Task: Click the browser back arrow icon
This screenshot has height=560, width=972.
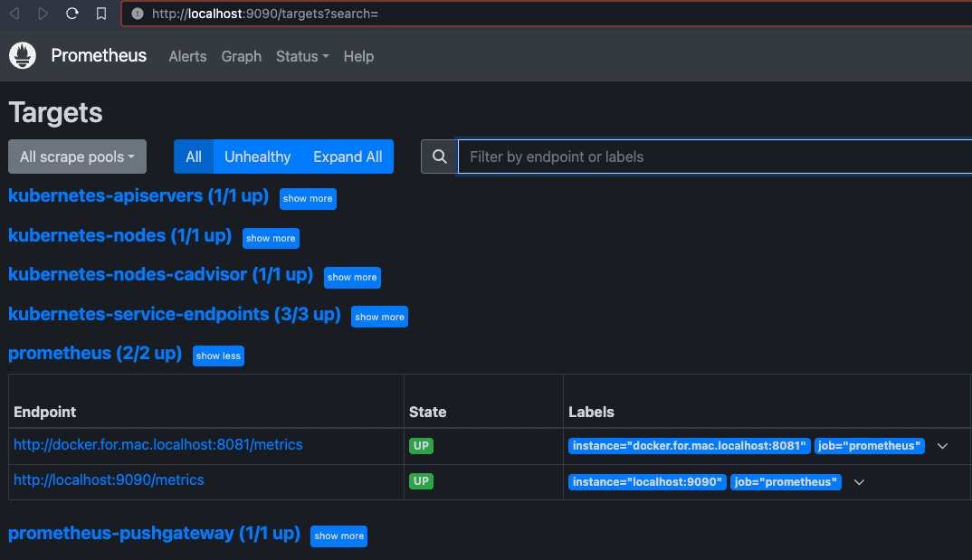Action: [x=14, y=14]
